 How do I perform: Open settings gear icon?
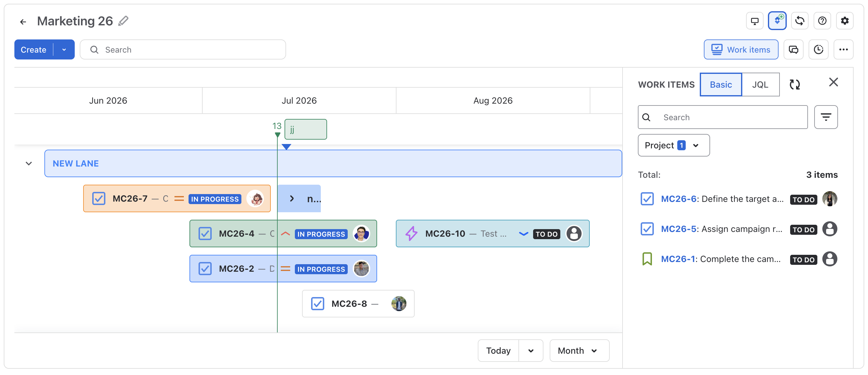pos(845,21)
